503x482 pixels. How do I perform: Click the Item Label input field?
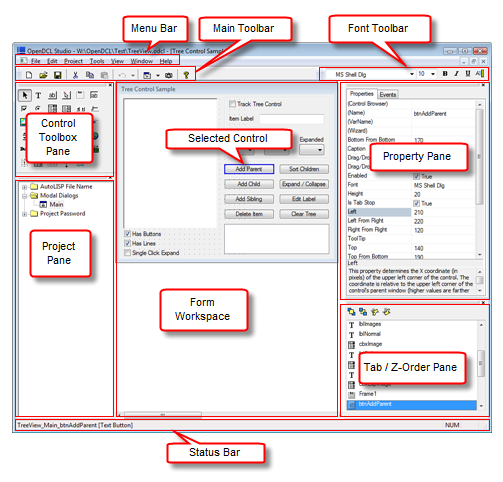292,119
